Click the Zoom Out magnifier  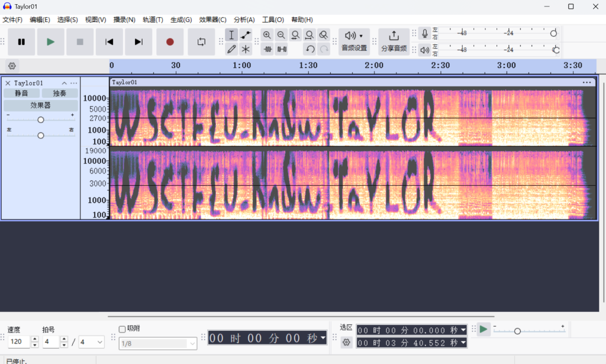coord(281,35)
